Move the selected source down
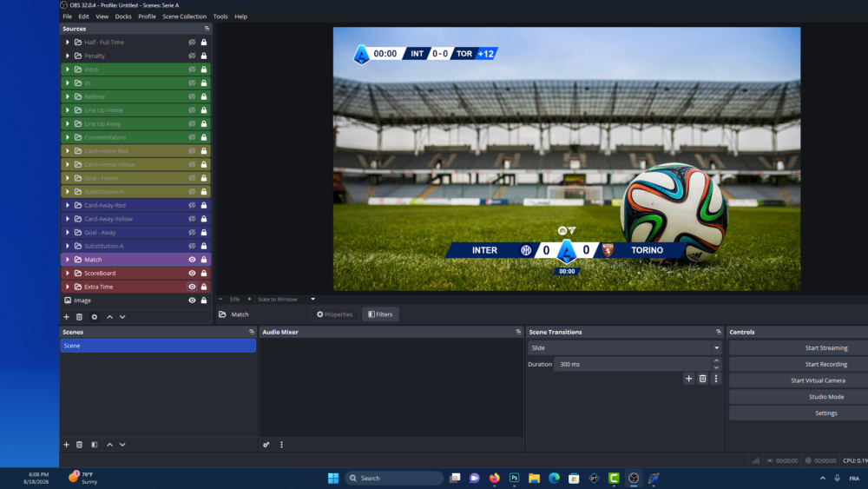Viewport: 868px width, 489px height. (x=122, y=317)
